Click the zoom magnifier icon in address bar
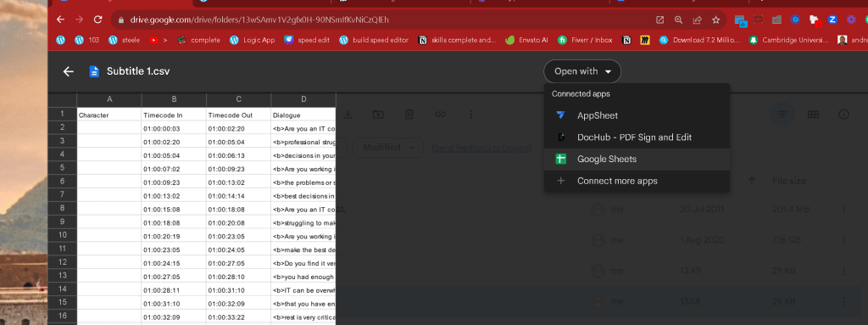This screenshot has height=325, width=868. tap(678, 20)
